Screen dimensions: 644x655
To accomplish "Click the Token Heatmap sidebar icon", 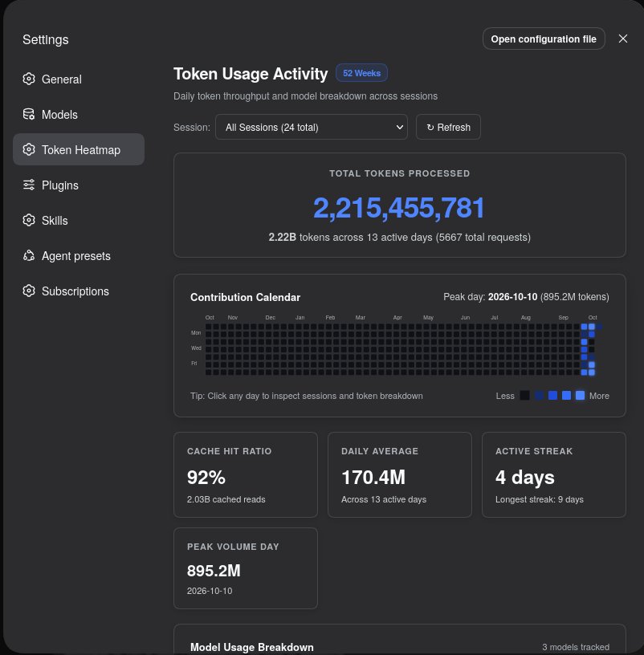I will point(29,149).
